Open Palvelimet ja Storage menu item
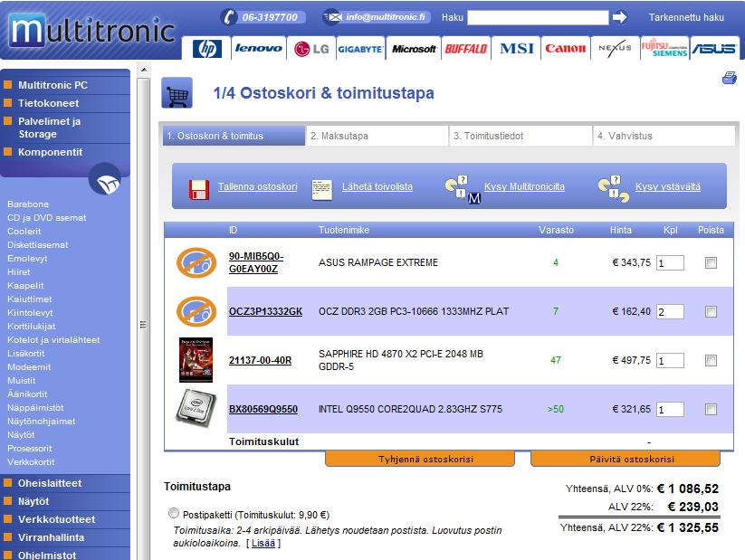Viewport: 745px width, 560px height. (50, 128)
